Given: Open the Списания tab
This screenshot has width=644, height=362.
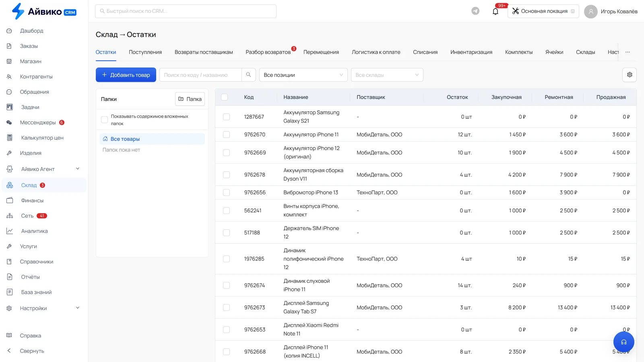Looking at the screenshot, I should (425, 52).
